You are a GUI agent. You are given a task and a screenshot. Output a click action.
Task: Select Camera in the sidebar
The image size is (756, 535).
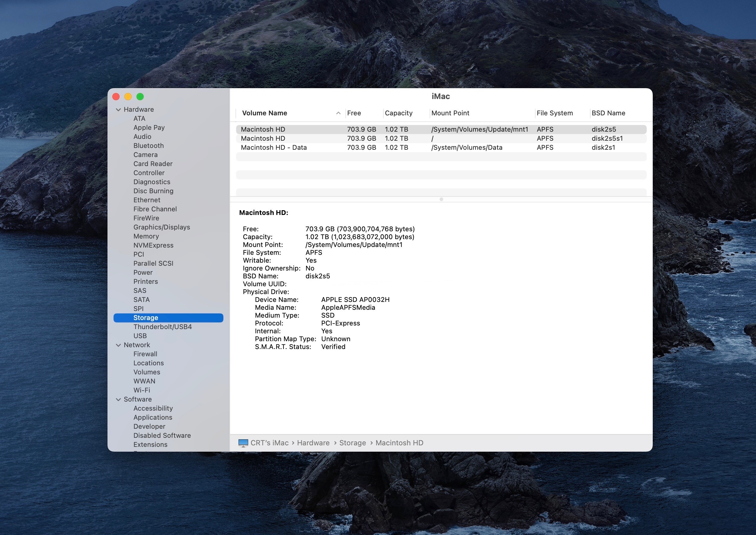[145, 155]
